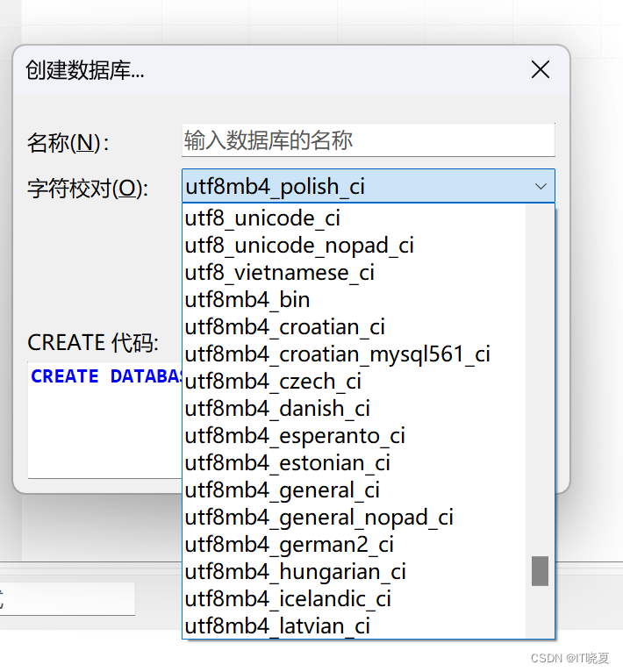
Task: Pick utf8mb4_danish_ci from the list
Action: (354, 409)
